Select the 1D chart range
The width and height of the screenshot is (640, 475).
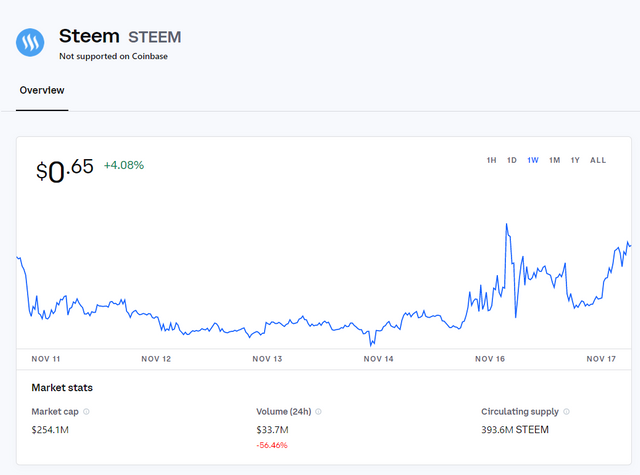point(512,160)
